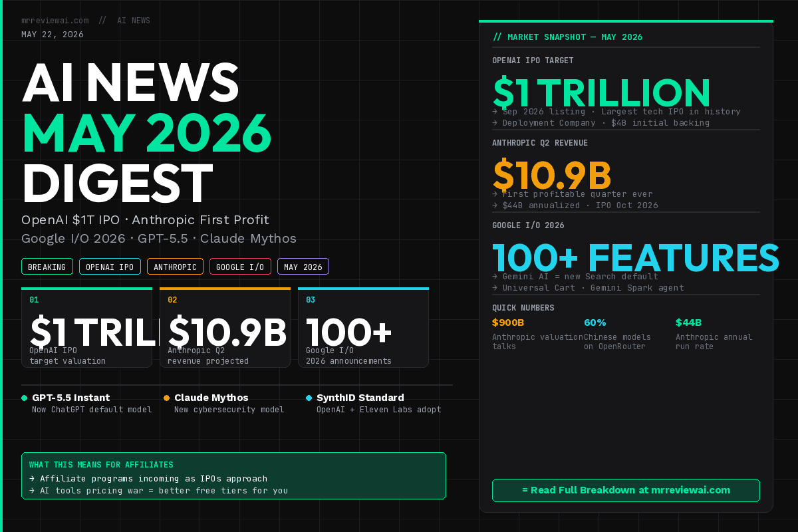Click 'OpenAI $1T IPO · Anthropic First Profit' subtitle
The image size is (798, 532).
(145, 220)
